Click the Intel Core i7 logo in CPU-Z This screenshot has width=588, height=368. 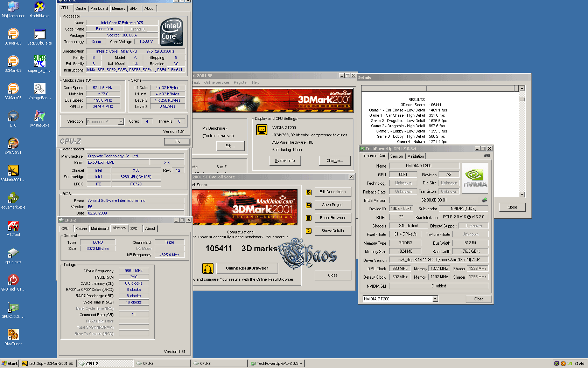(x=171, y=32)
